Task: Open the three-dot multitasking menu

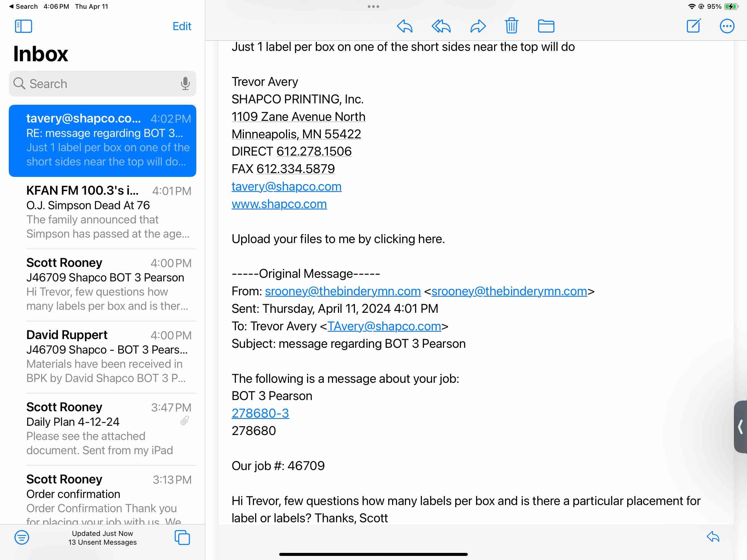Action: point(373,6)
